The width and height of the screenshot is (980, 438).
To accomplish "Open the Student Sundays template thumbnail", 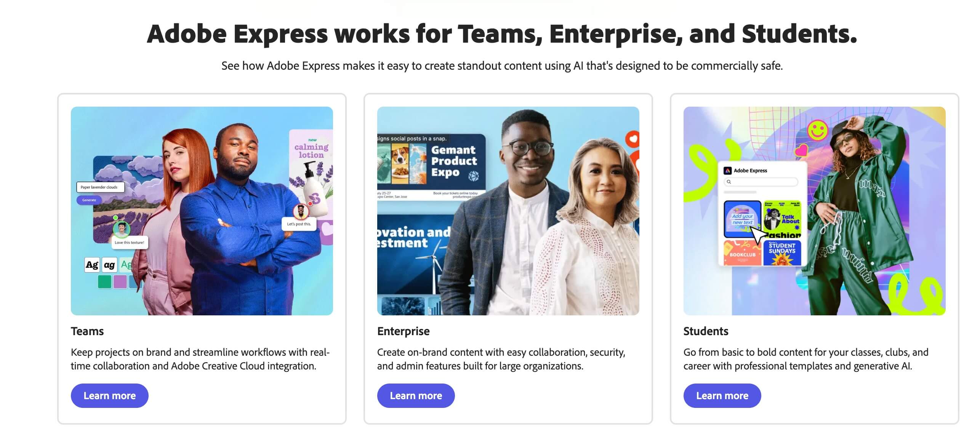I will (782, 252).
